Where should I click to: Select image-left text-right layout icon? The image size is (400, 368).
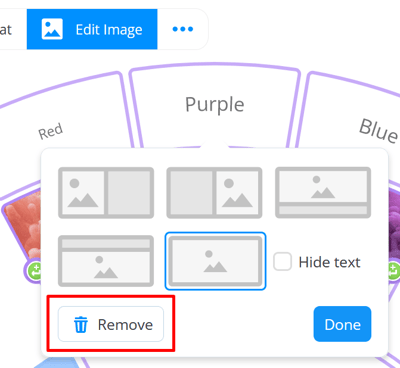[x=106, y=193]
